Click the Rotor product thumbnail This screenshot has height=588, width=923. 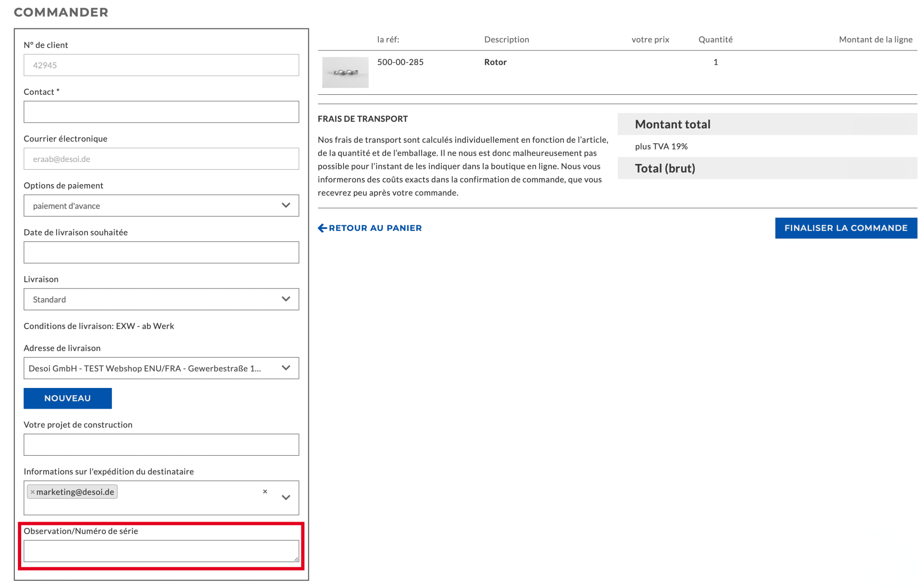tap(345, 73)
